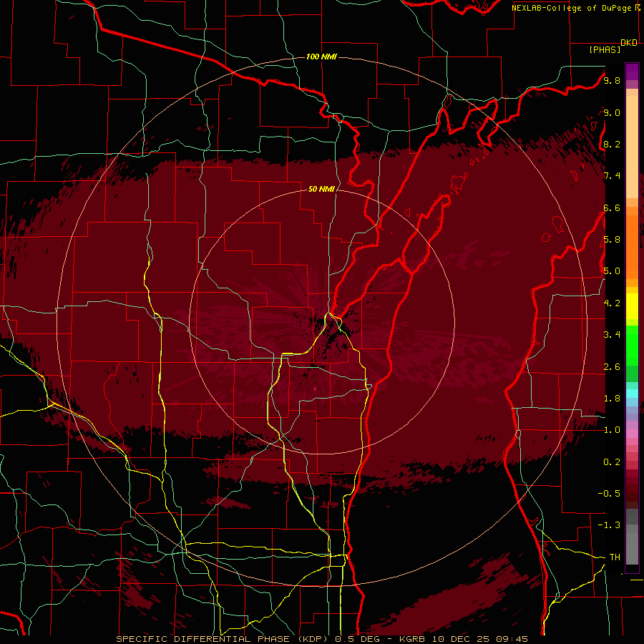Click the TH threshold label on the scale
This screenshot has width=644, height=644.
615,557
